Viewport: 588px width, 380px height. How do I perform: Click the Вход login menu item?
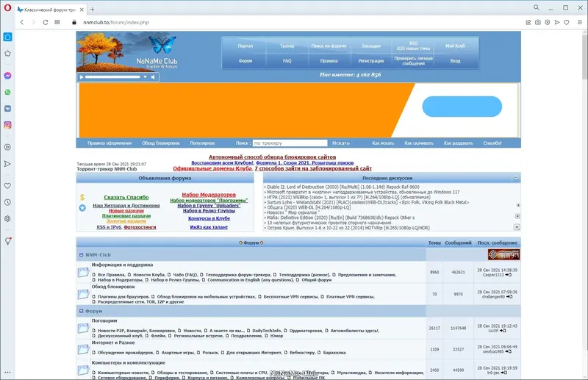click(x=455, y=61)
